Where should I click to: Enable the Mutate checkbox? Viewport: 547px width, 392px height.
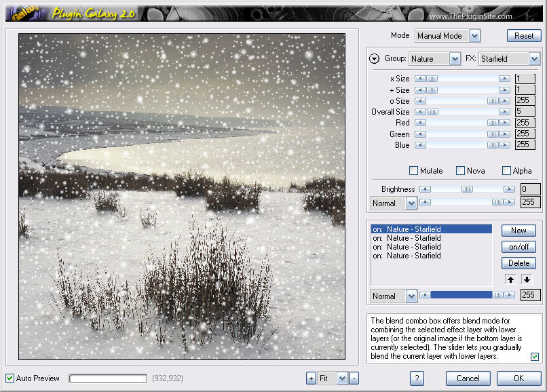[x=413, y=170]
